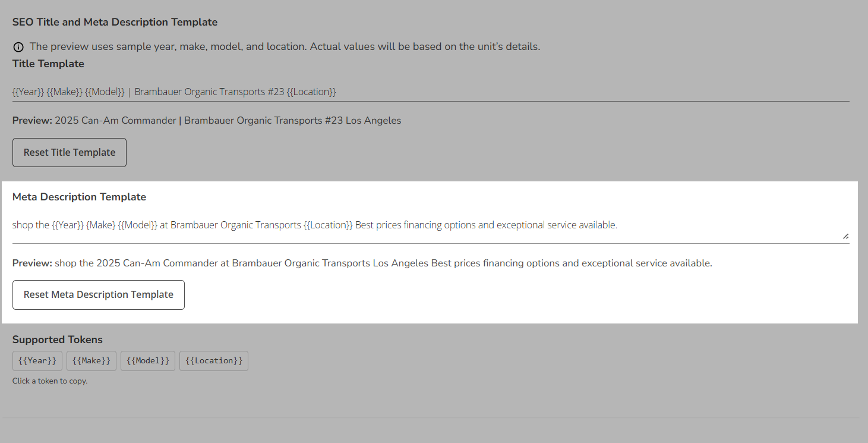This screenshot has width=868, height=443.
Task: Click the Supported Tokens heading
Action: pyautogui.click(x=58, y=340)
